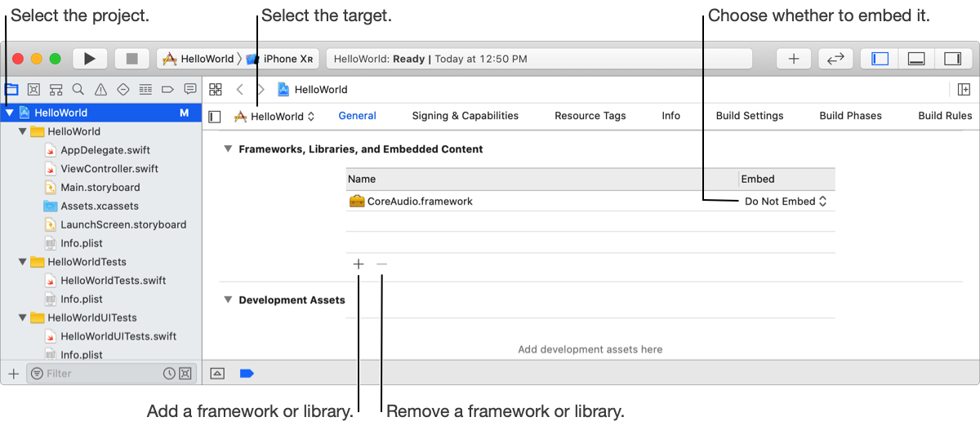Click the Run (play) button

click(90, 59)
